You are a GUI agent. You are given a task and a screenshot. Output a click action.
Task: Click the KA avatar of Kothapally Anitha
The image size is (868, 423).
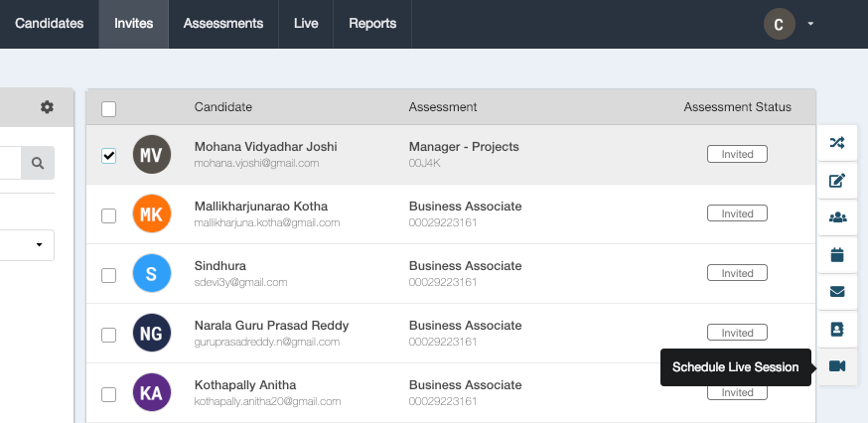pyautogui.click(x=152, y=392)
